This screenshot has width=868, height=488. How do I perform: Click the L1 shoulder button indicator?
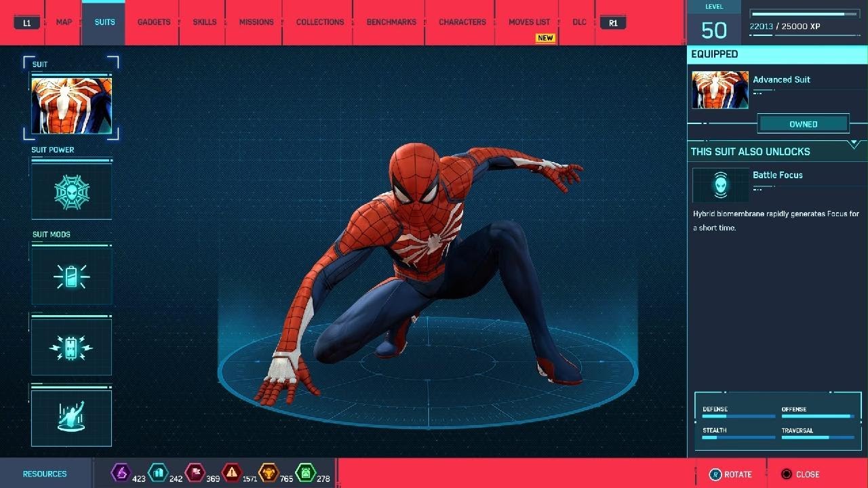pos(27,22)
